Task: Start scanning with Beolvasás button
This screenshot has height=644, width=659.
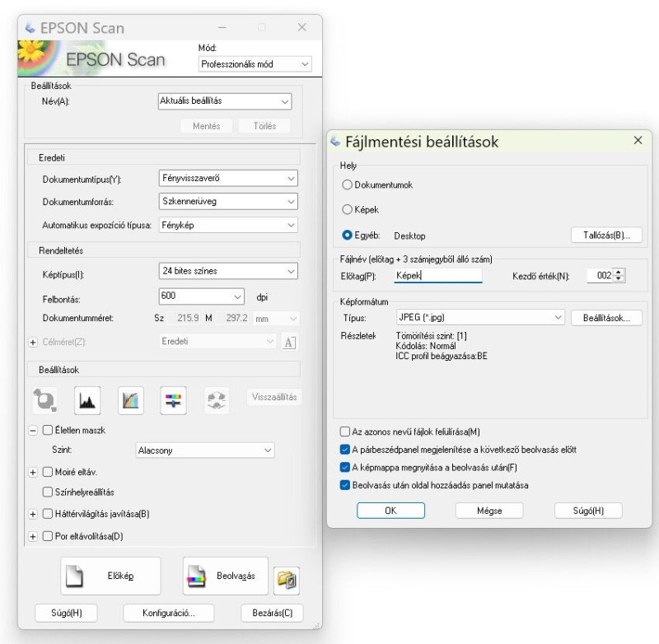Action: (225, 576)
